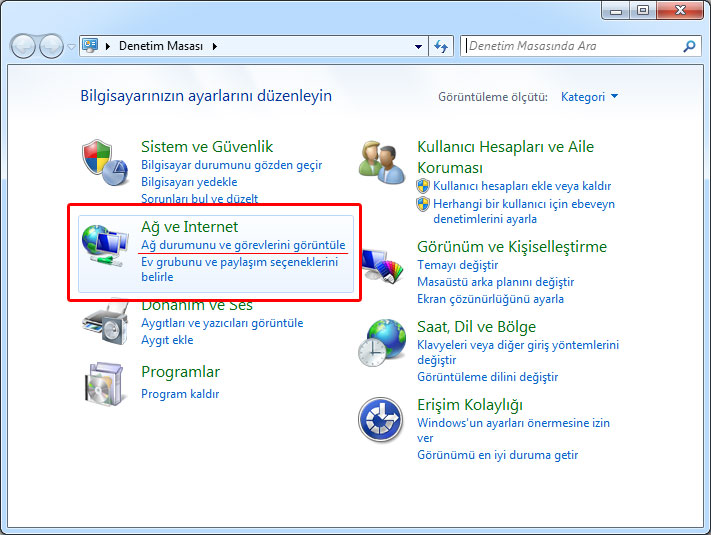Open the recent pages dropdown near Back button
This screenshot has width=711, height=535.
(70, 46)
